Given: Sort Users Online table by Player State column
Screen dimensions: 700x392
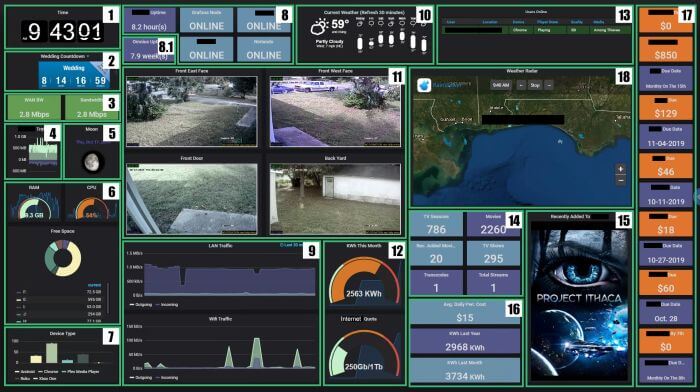Looking at the screenshot, I should (547, 21).
